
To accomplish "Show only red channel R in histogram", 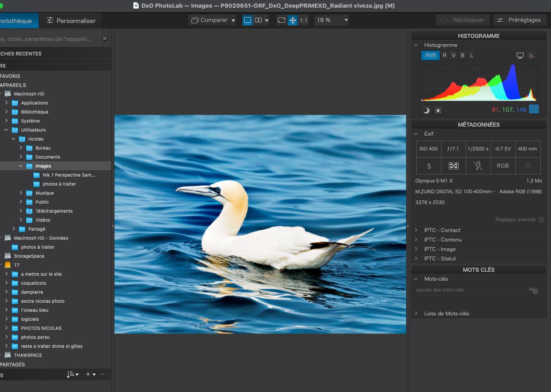I will coord(445,55).
